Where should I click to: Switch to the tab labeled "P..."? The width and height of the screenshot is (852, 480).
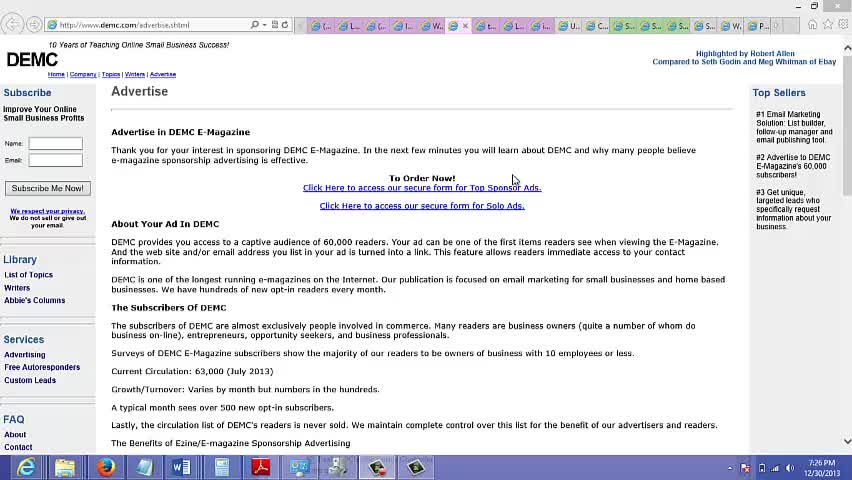click(x=757, y=26)
